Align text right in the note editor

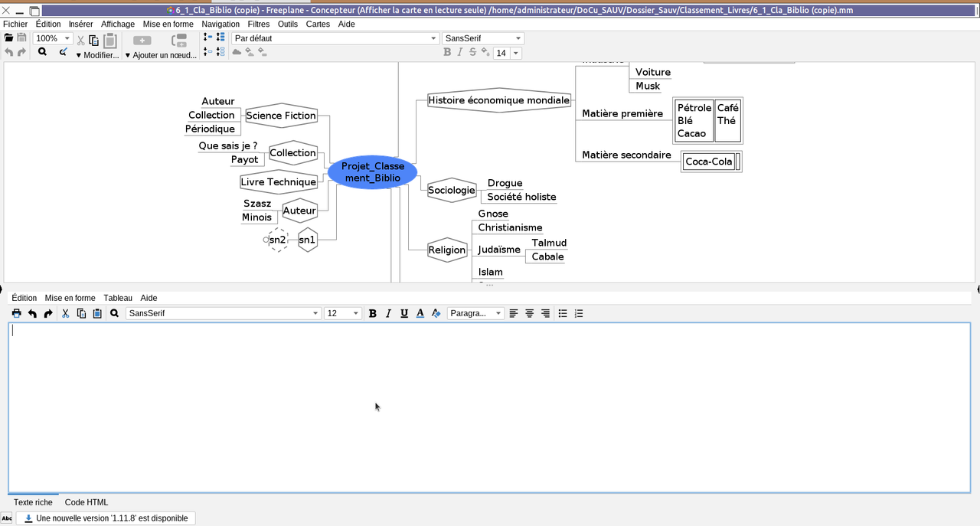coord(546,313)
